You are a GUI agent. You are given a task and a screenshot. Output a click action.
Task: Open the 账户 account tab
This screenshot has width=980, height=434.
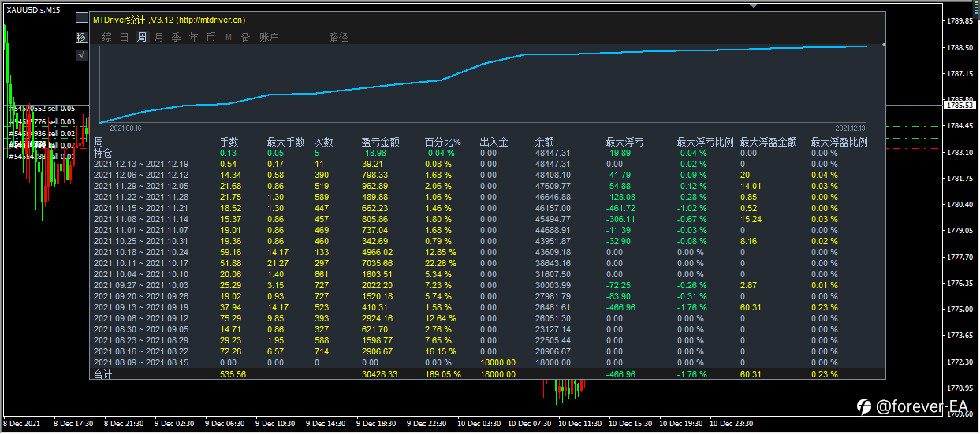coord(269,37)
